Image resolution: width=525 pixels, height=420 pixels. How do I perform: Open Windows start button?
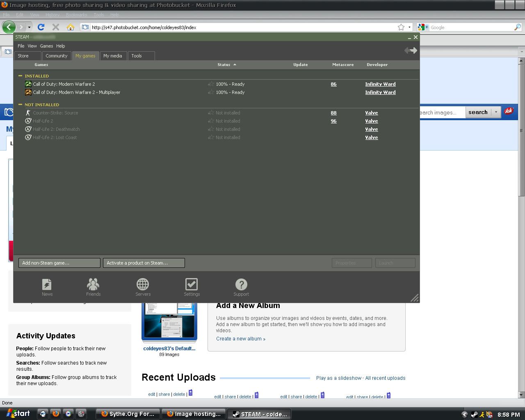pyautogui.click(x=18, y=414)
